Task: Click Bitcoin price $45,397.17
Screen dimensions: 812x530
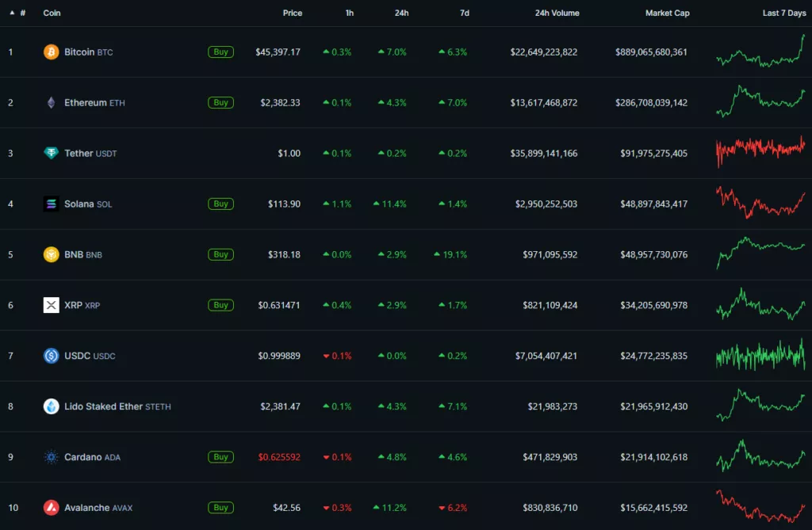Action: (x=278, y=51)
